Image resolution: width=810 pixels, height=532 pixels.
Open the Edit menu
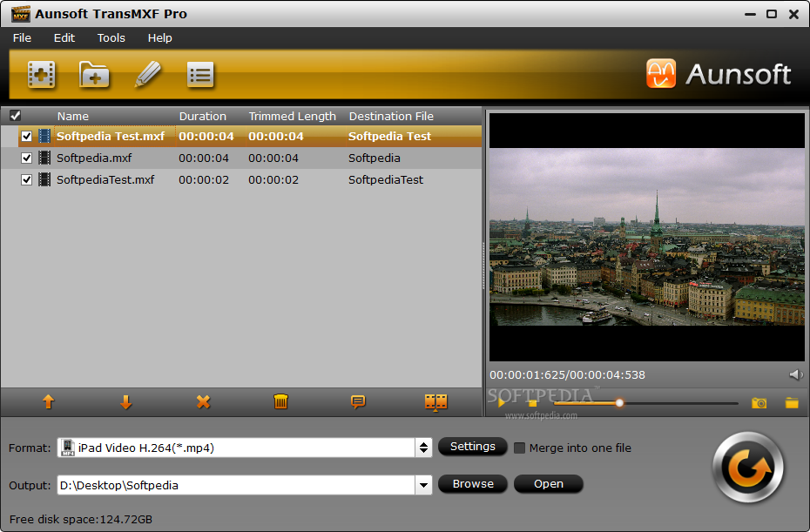[x=64, y=37]
